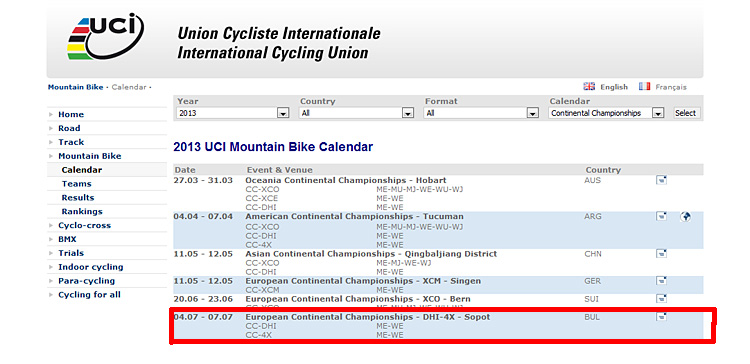The width and height of the screenshot is (750, 364).
Task: Open European Continental Championships - XCM - Singen
Action: point(363,281)
